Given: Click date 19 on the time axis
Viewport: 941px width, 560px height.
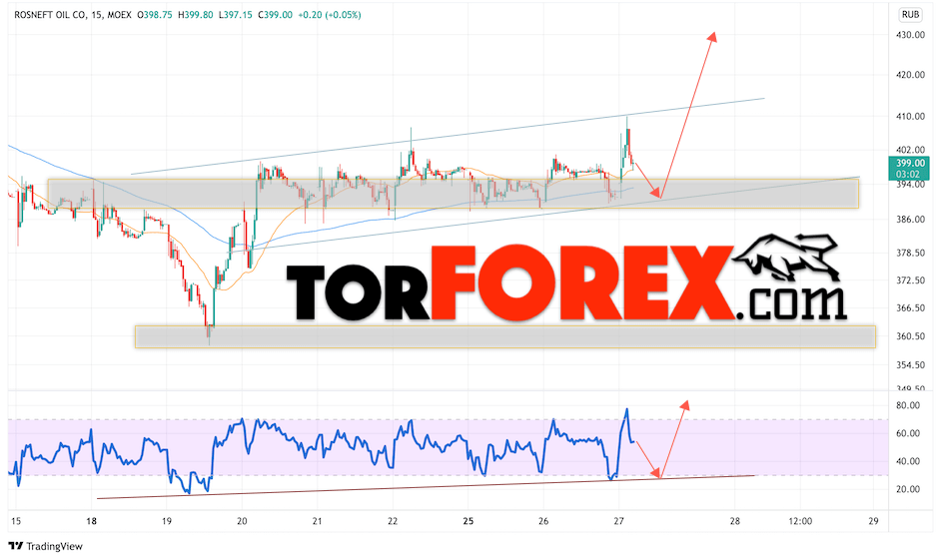Looking at the screenshot, I should click(x=166, y=521).
